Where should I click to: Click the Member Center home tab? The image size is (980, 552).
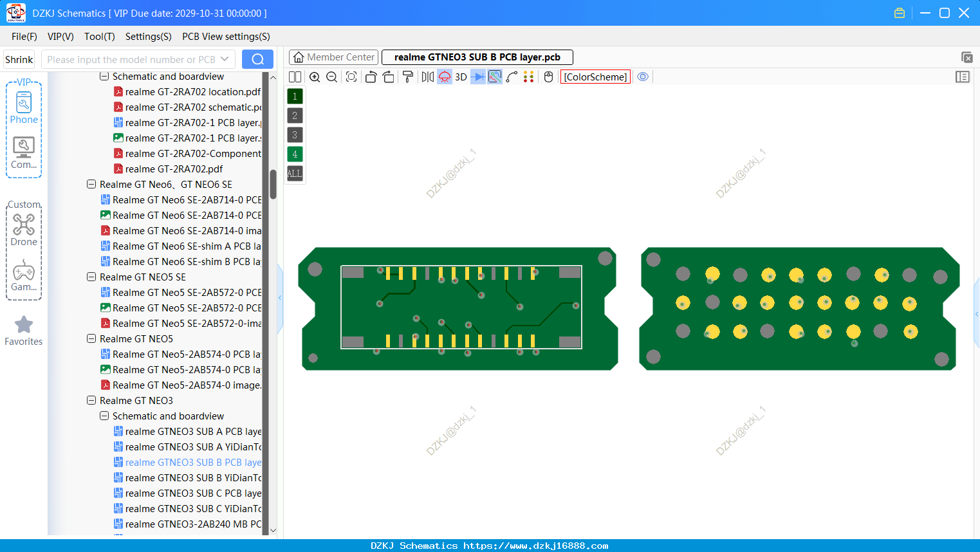click(x=333, y=57)
